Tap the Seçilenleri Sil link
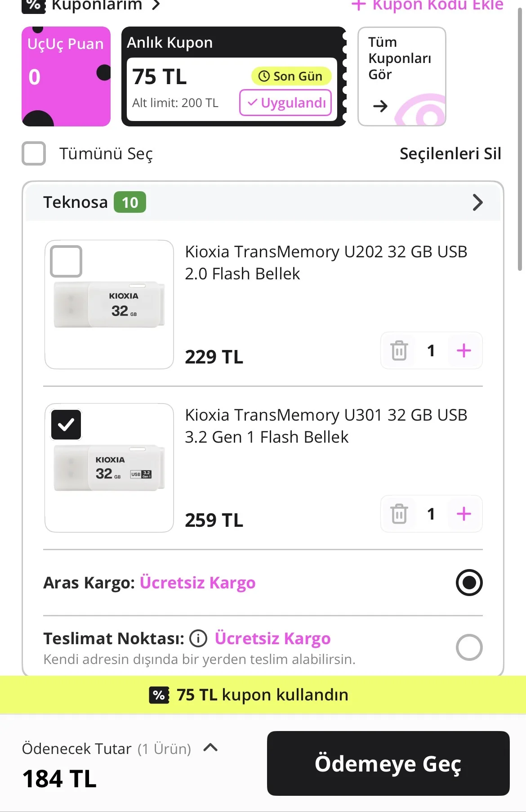The image size is (526, 812). [x=450, y=153]
